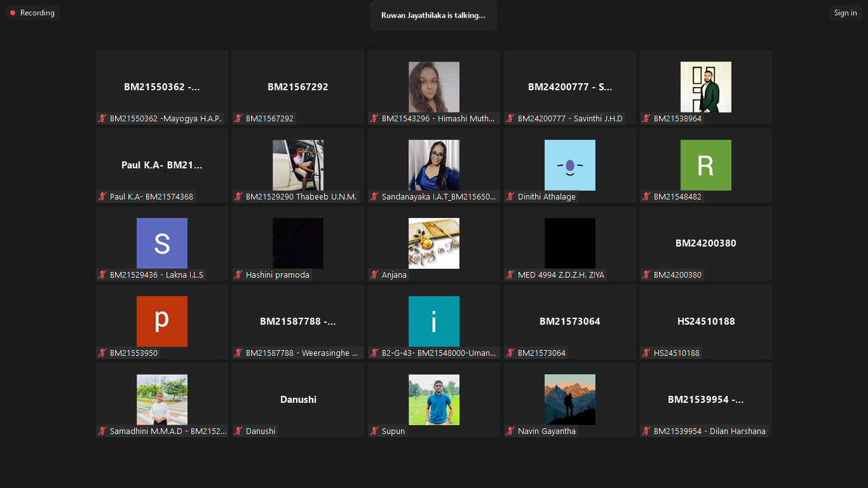Click the Ruwan Jayathilaka is talking banner

(x=433, y=15)
